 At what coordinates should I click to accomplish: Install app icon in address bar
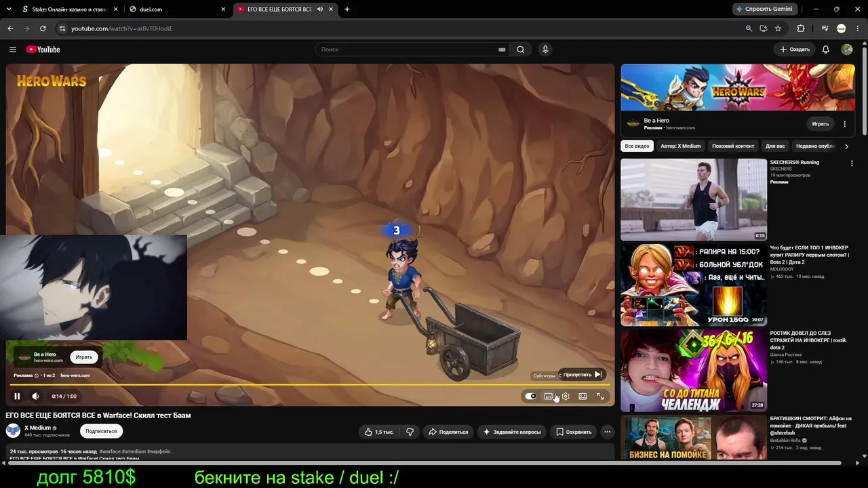[763, 28]
